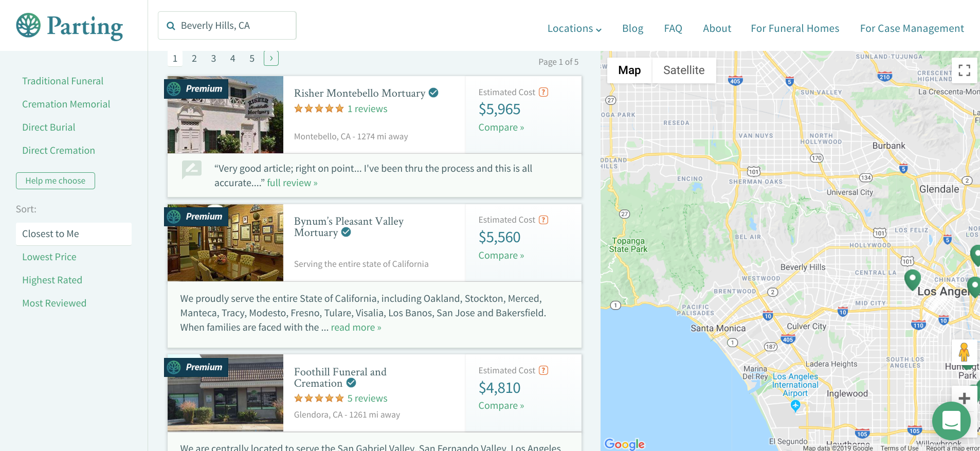Open Foothill Funeral and Cremation listing title
This screenshot has height=451, width=980.
coord(340,377)
